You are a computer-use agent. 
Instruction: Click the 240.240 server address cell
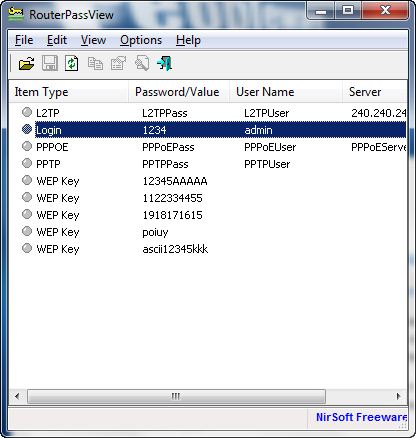pos(379,113)
